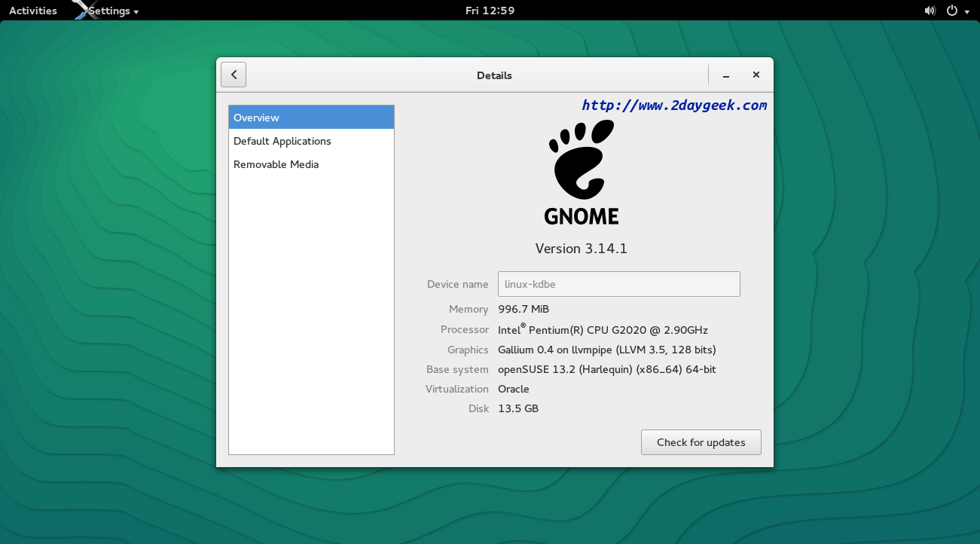Open the Settings app menu
The image size is (980, 544).
click(x=113, y=11)
